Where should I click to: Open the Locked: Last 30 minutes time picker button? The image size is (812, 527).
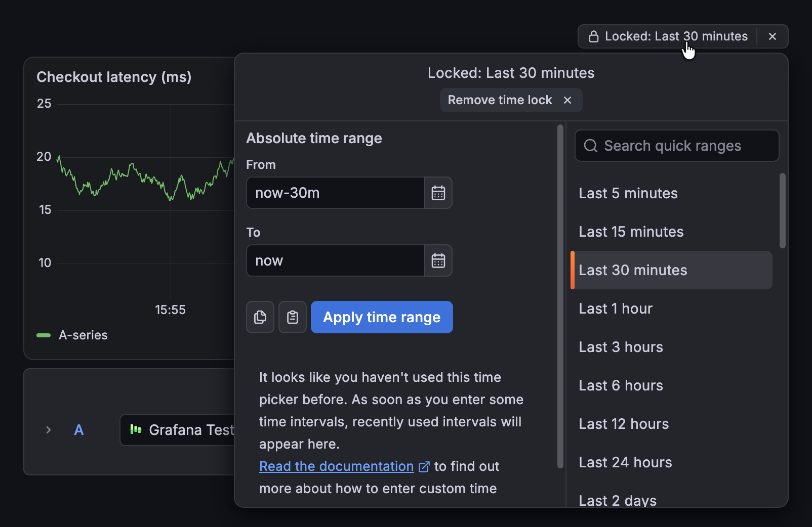[x=668, y=36]
